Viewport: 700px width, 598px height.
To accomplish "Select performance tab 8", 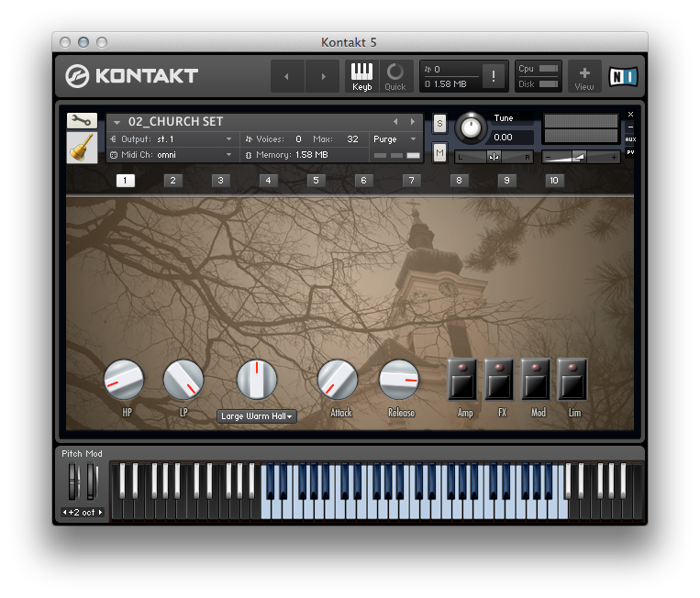I will [x=459, y=181].
